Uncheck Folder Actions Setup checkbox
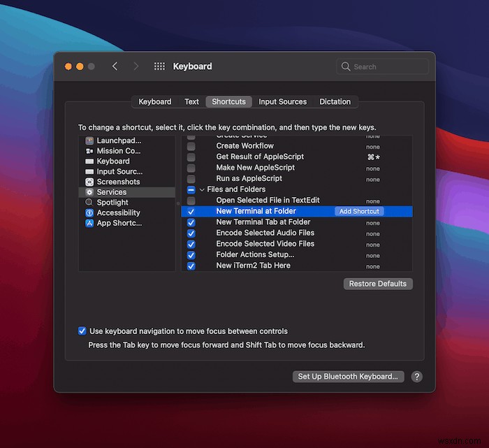Image resolution: width=489 pixels, height=448 pixels. coord(191,255)
